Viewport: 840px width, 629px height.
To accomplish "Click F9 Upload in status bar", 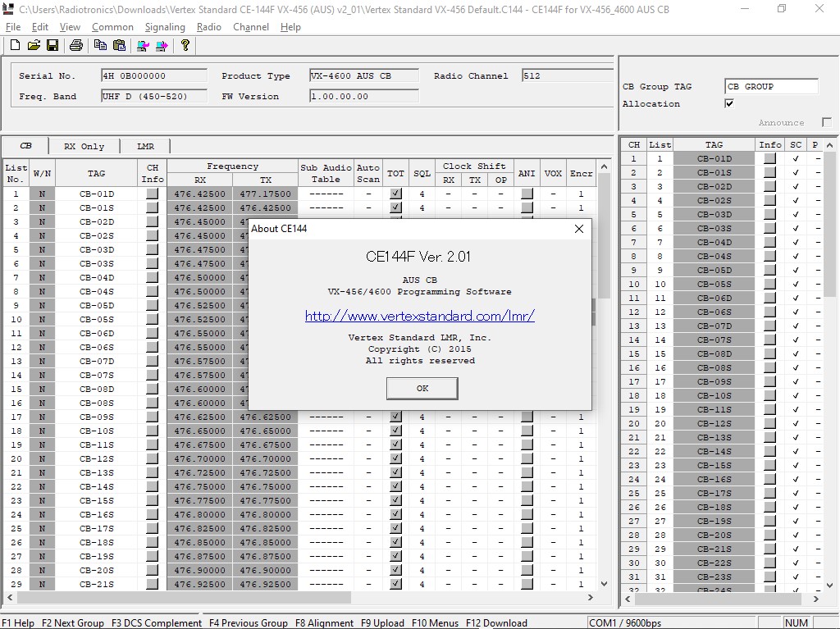I will pyautogui.click(x=382, y=622).
